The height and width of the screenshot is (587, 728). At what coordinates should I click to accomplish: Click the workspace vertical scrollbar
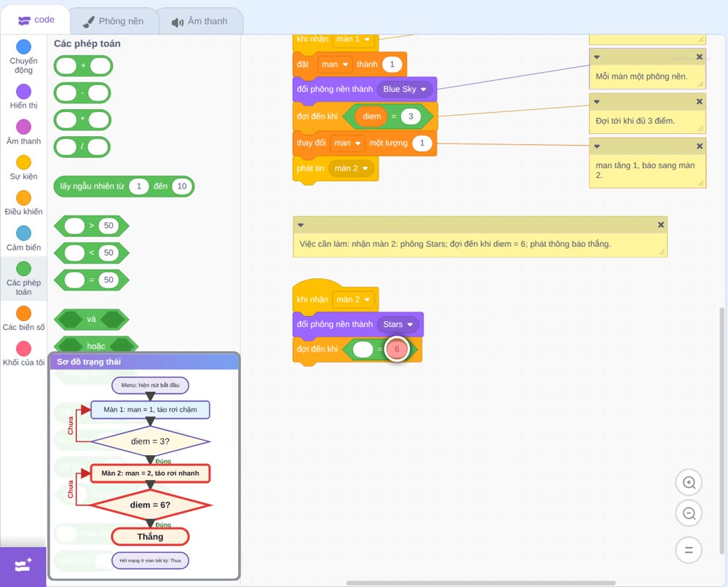click(x=721, y=430)
